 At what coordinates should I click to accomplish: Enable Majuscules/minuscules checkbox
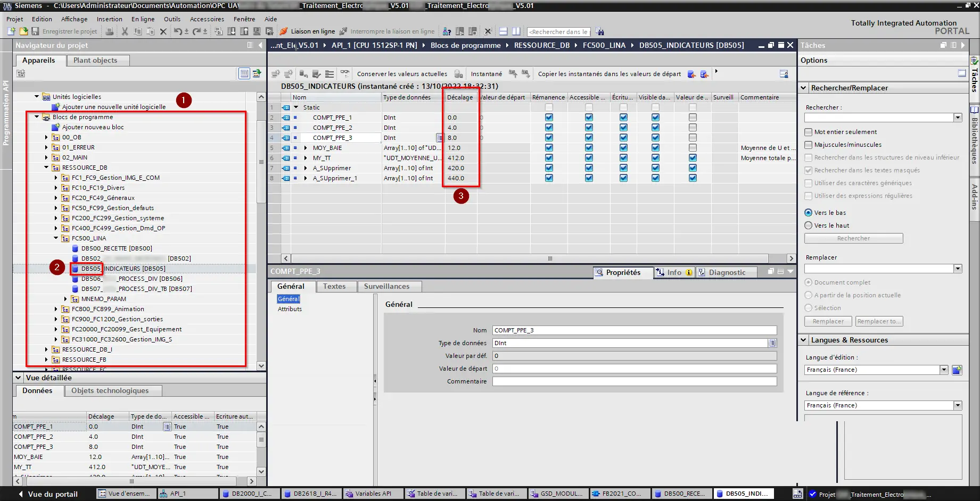[x=809, y=145]
